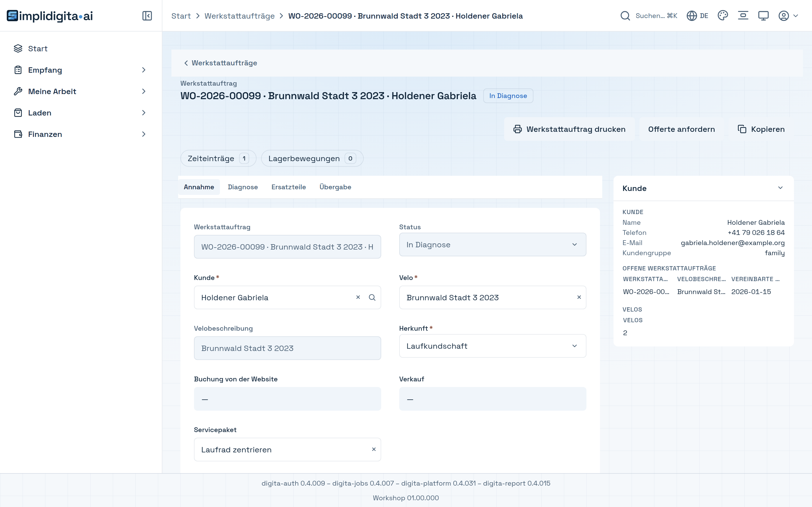Click Werkstattauftrag drucken button

(x=570, y=129)
